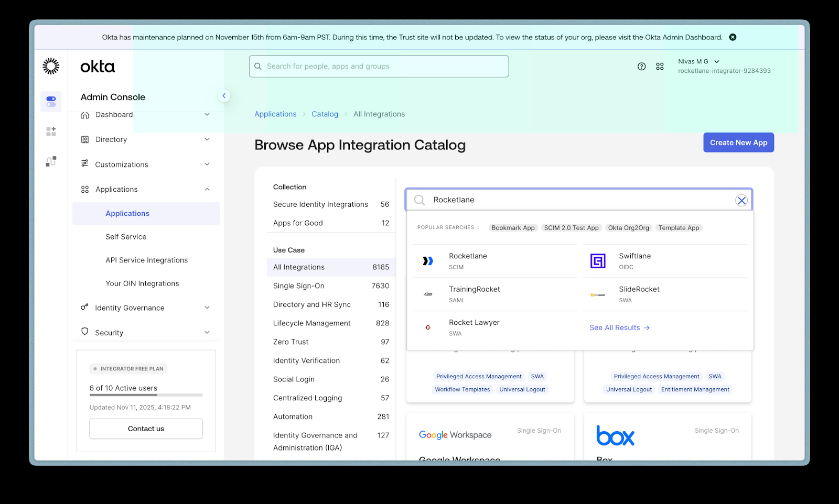This screenshot has width=839, height=504.
Task: Click the Contact us button
Action: coord(146,429)
